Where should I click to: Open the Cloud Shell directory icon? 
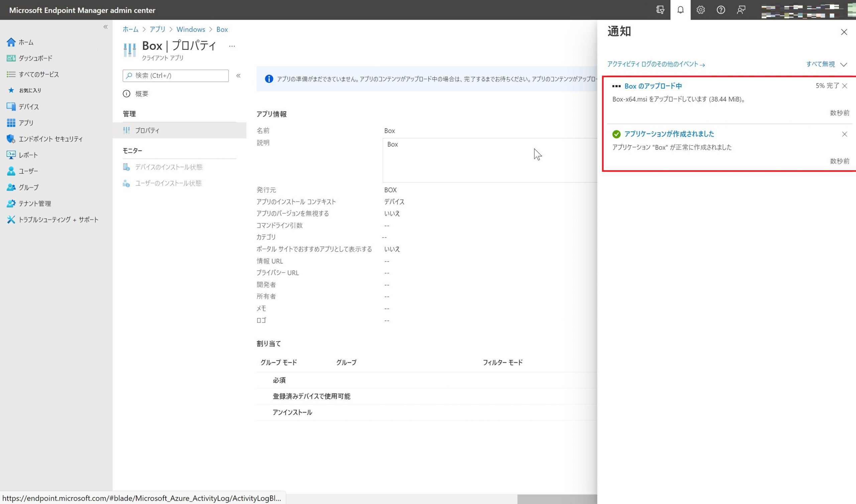coord(660,10)
